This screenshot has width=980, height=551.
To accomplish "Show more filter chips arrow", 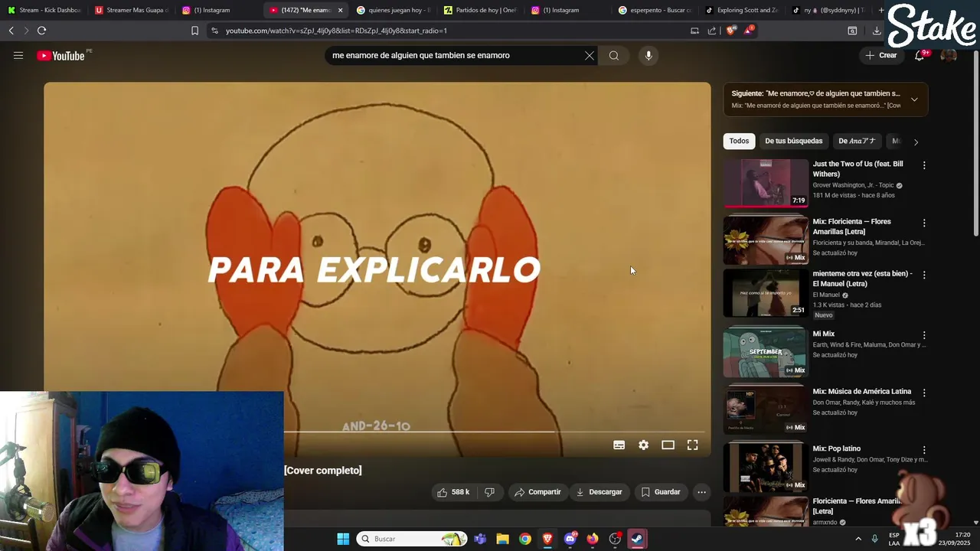I will point(916,142).
